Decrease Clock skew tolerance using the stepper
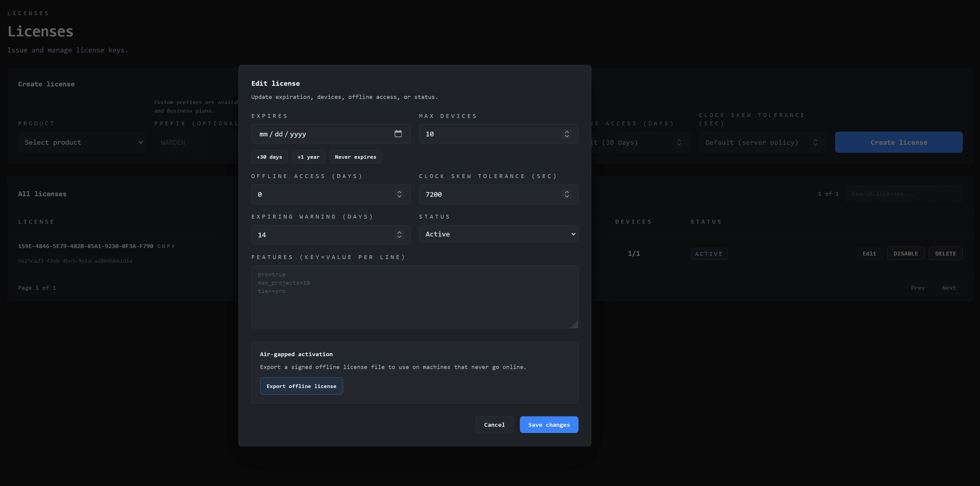Screen dimensions: 980x486 click(566, 196)
